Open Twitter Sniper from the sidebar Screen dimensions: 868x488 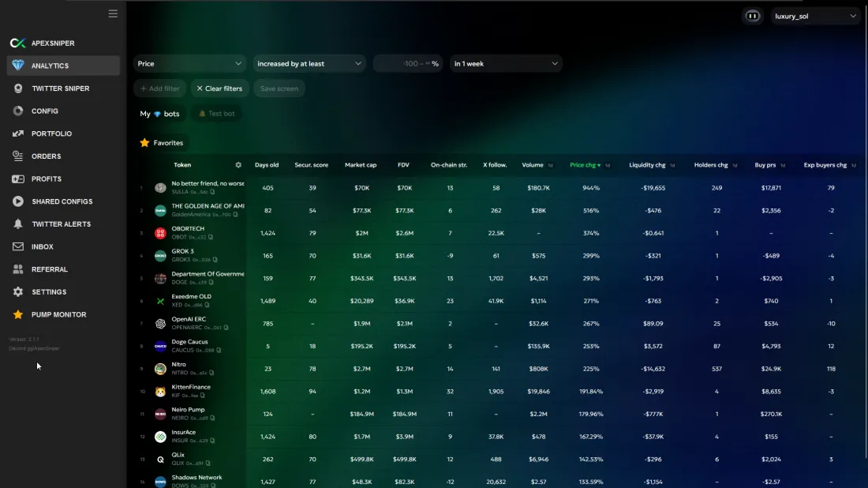60,88
